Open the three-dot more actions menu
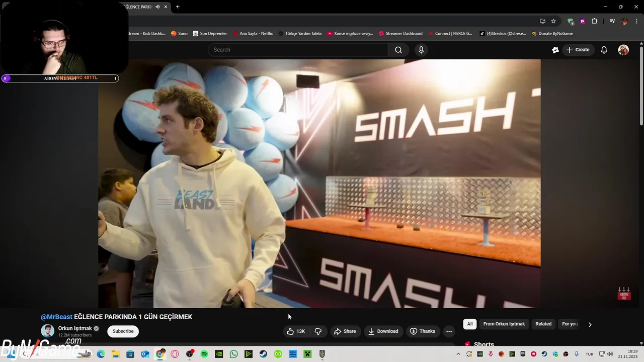 click(449, 331)
